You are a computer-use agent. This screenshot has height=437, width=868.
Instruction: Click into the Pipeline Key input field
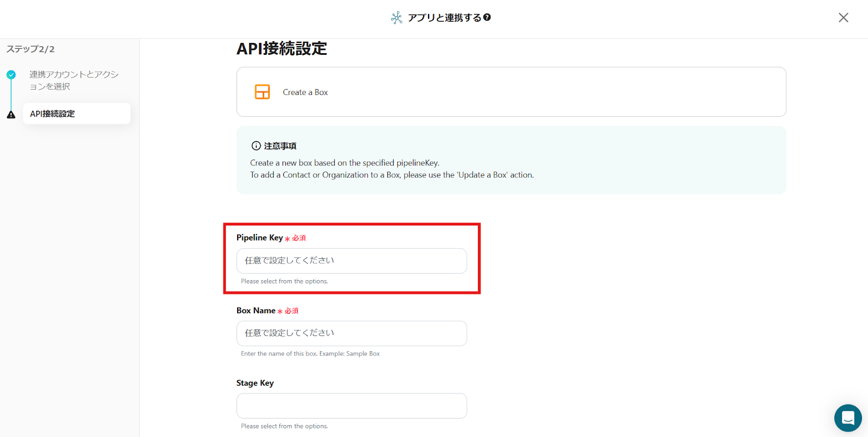pos(352,261)
